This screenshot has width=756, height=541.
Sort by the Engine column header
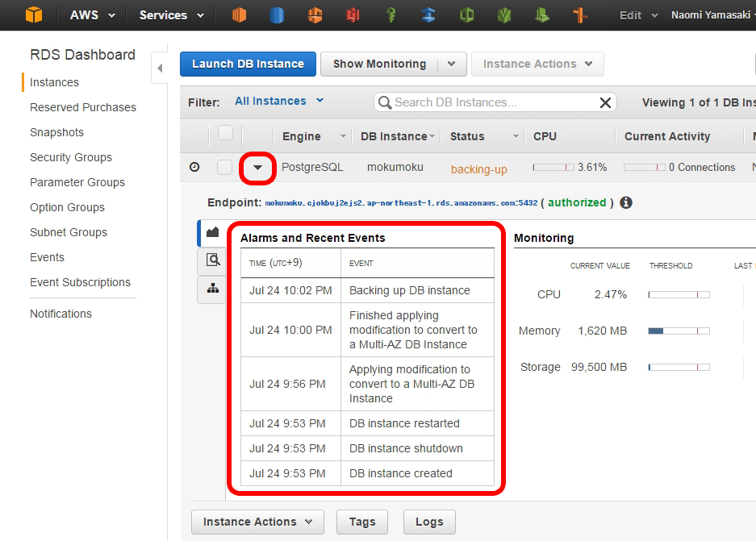point(312,137)
